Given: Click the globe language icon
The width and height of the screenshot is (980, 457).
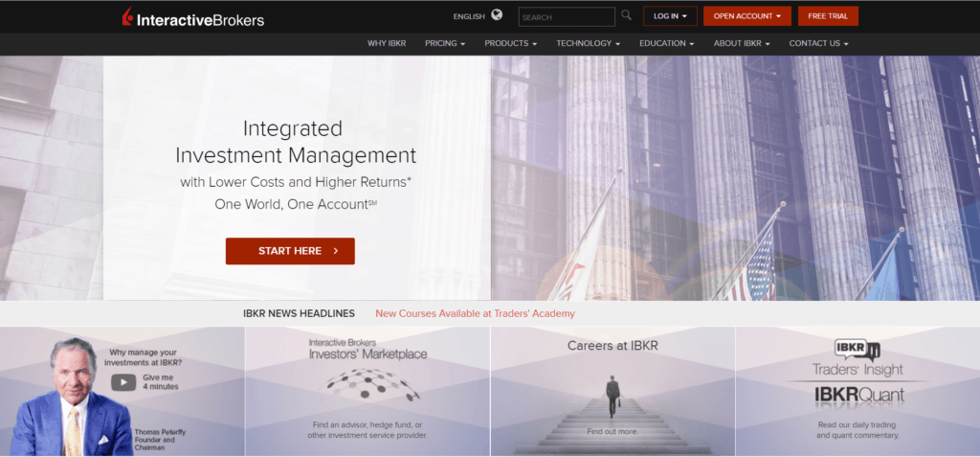Looking at the screenshot, I should [x=497, y=15].
